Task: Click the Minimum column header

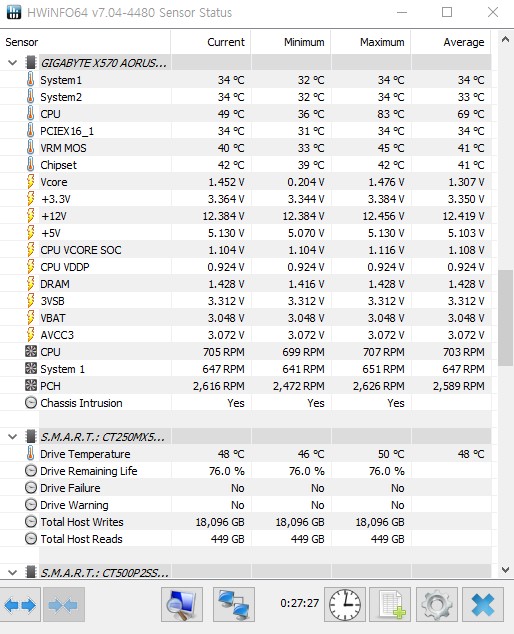Action: click(x=291, y=42)
